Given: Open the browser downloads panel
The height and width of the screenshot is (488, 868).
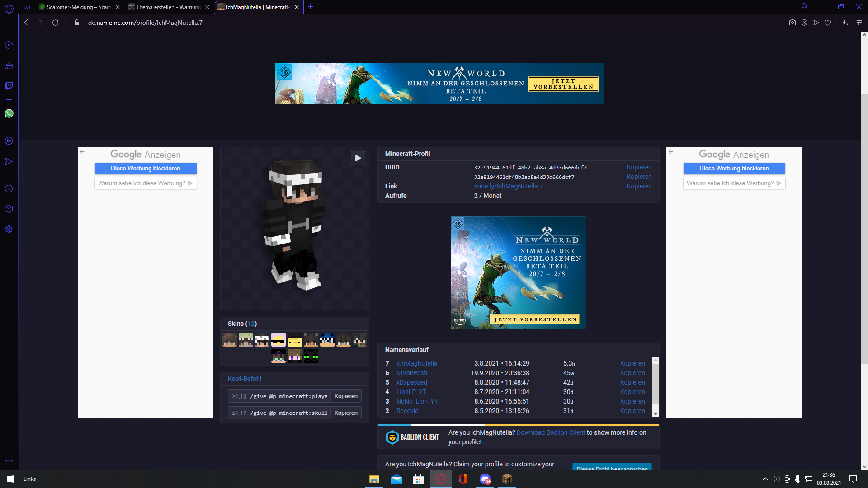Looking at the screenshot, I should pos(844,23).
